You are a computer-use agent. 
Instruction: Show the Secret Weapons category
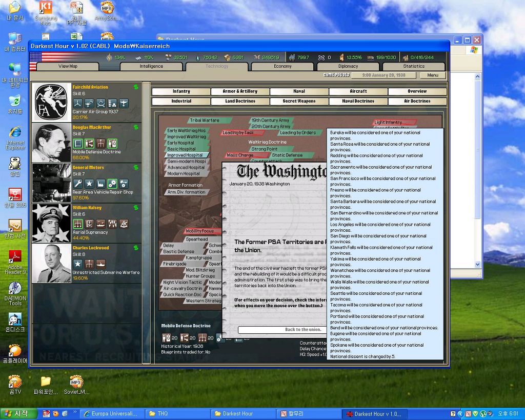click(299, 101)
